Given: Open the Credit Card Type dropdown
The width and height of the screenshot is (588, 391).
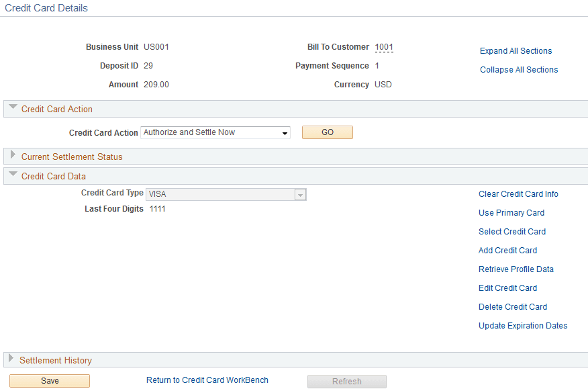Looking at the screenshot, I should click(x=300, y=194).
